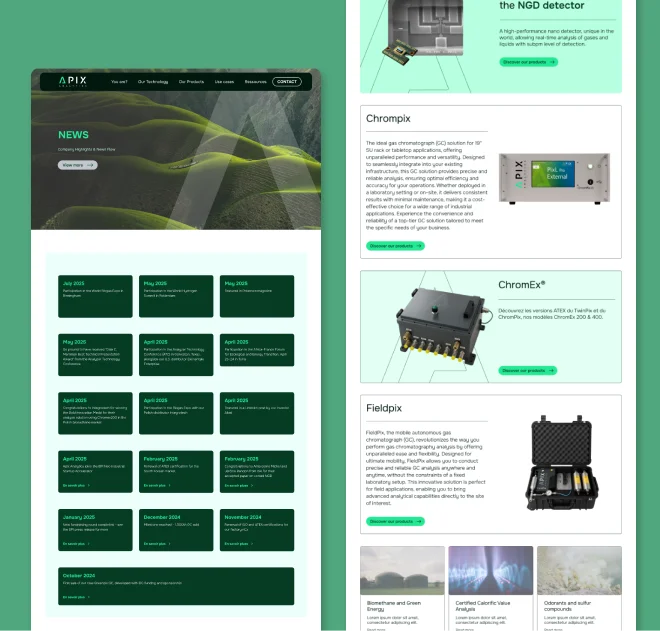Click the arrow icon in Chrompix's products button

[419, 246]
